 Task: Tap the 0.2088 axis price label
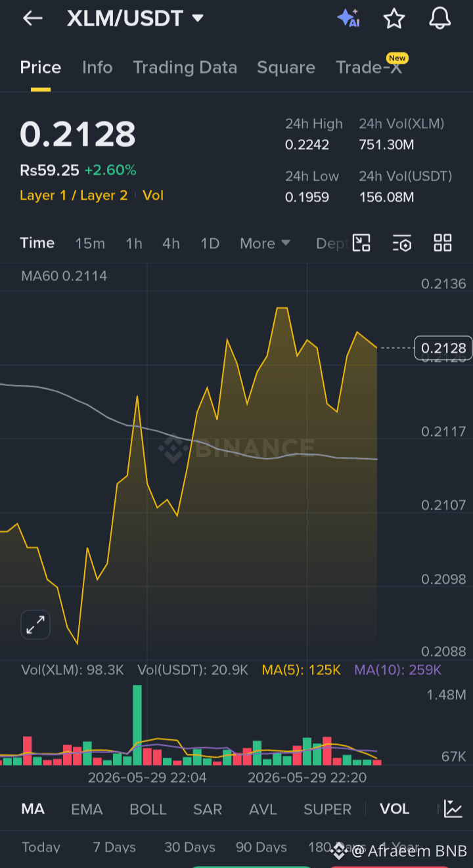pyautogui.click(x=443, y=651)
